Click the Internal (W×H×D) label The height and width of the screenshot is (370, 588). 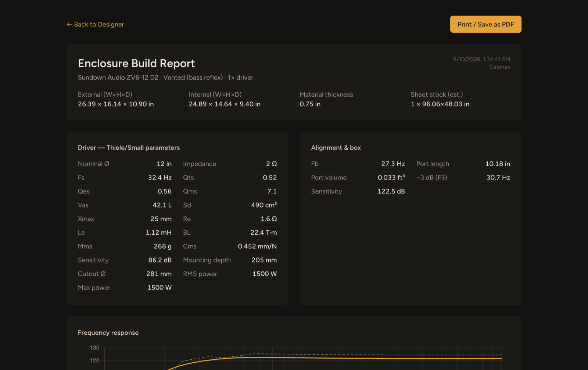point(215,95)
